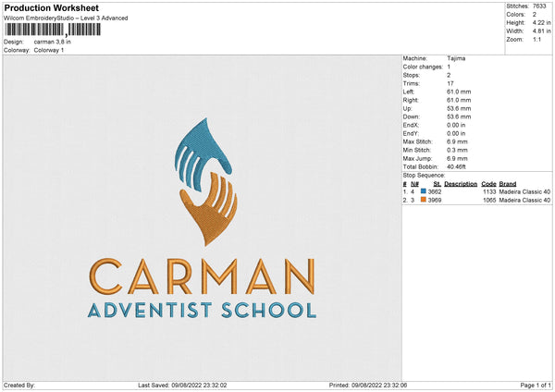This screenshot has width=555, height=392.
Task: Click the Colors value 2
Action: [535, 15]
